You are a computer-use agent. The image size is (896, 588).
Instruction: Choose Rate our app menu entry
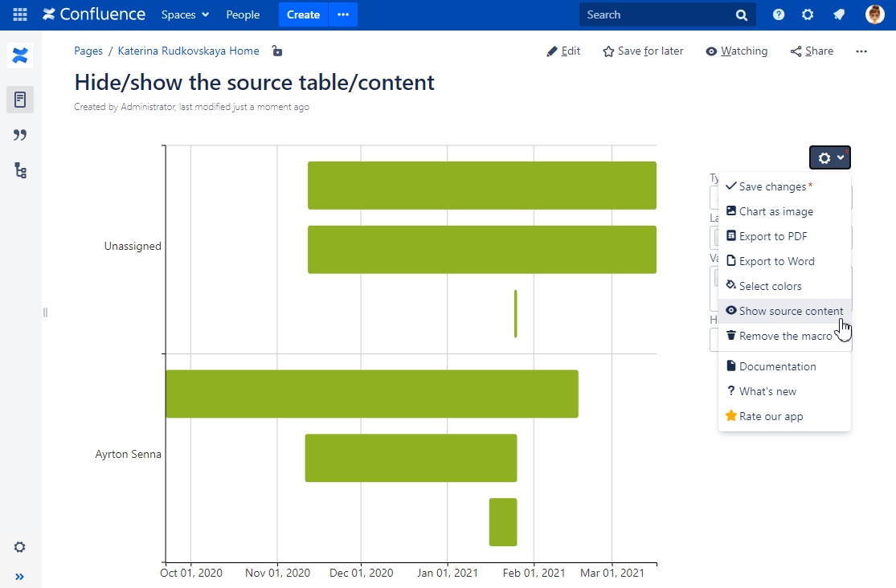pyautogui.click(x=771, y=416)
